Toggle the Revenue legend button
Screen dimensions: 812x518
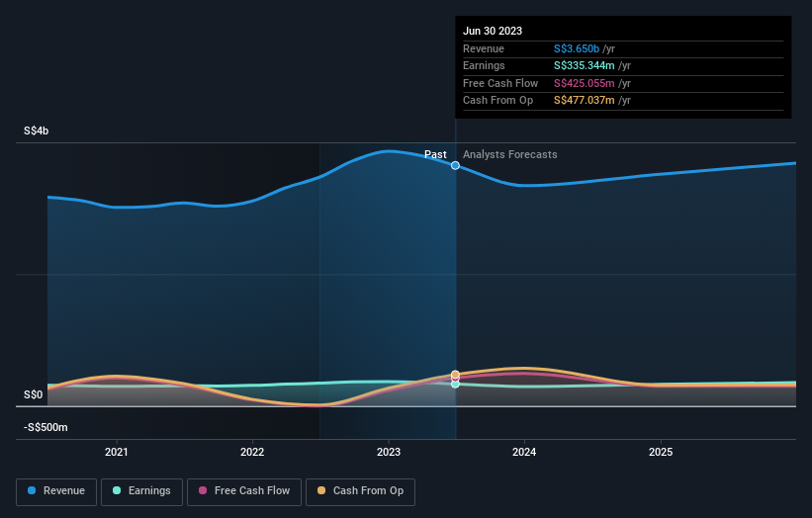click(56, 491)
